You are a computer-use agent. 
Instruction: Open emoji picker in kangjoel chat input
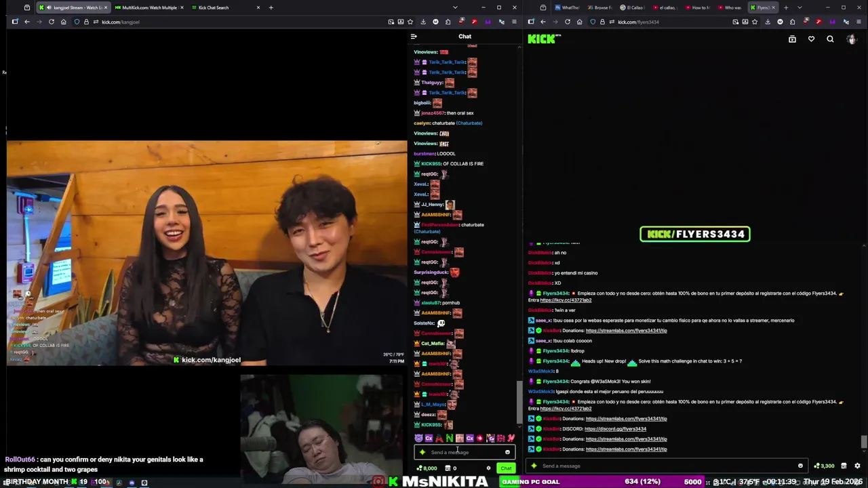pos(507,452)
